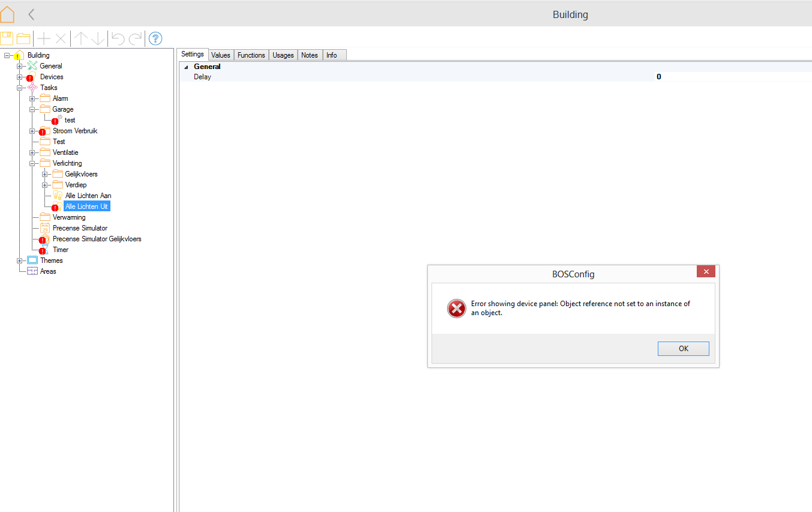The height and width of the screenshot is (512, 812).
Task: Open help with the question mark icon
Action: point(155,39)
